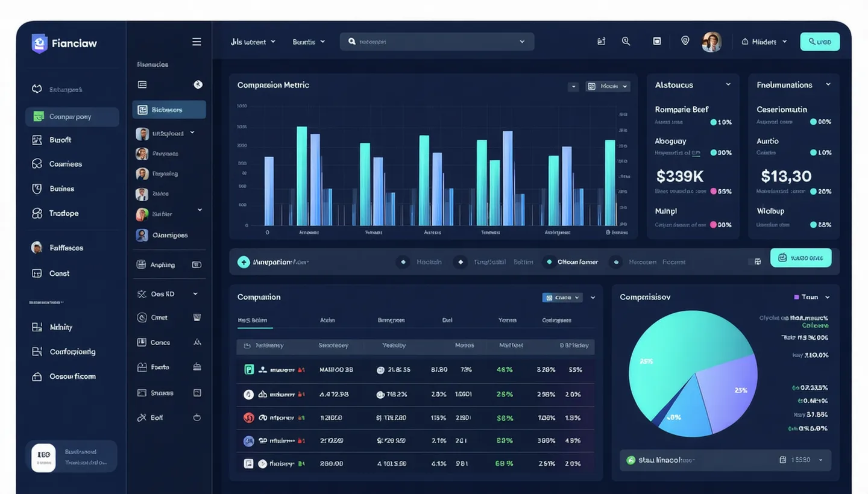The height and width of the screenshot is (494, 868).
Task: Select the Hactitin radio option
Action: 403,262
